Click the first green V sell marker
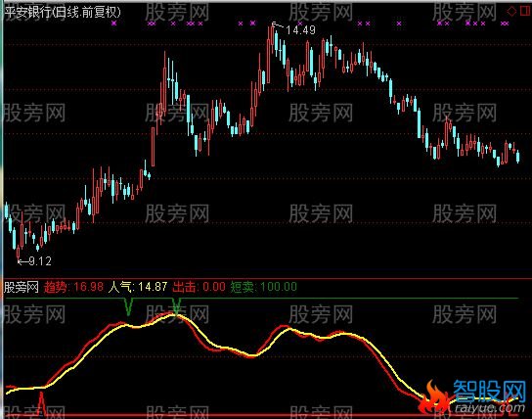This screenshot has width=532, height=419. tap(128, 306)
